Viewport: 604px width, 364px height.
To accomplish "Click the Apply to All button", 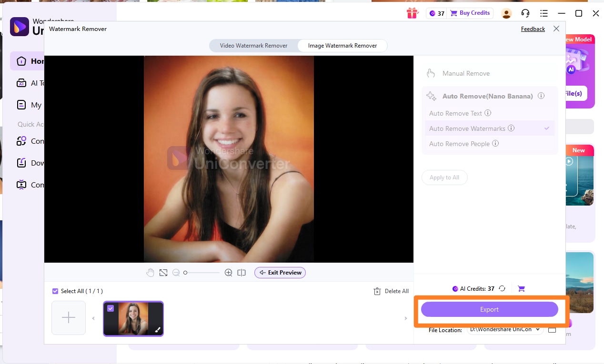I will click(444, 177).
